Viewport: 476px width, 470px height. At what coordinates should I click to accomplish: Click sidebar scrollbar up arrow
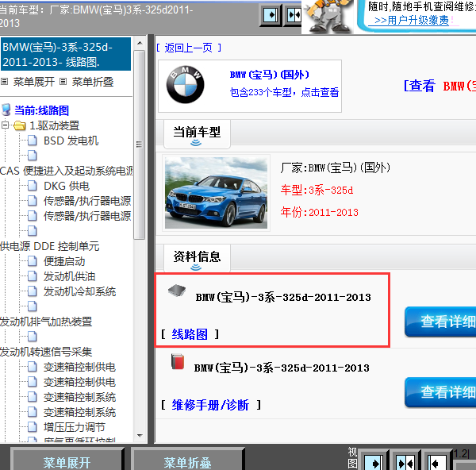pyautogui.click(x=140, y=43)
